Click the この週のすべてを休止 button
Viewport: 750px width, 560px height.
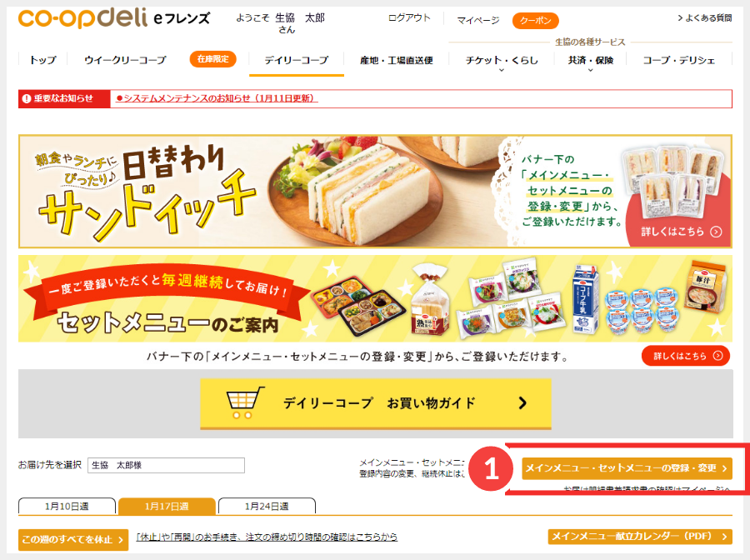[73, 539]
